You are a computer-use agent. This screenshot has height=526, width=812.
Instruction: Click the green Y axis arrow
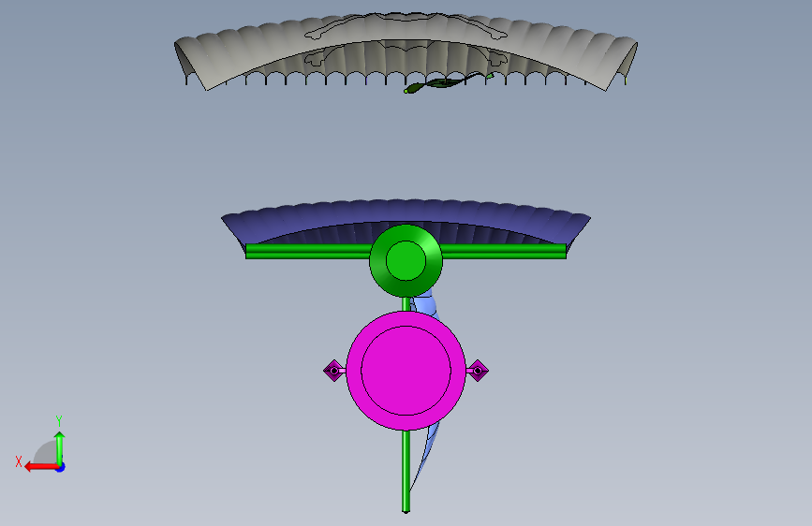(x=60, y=447)
